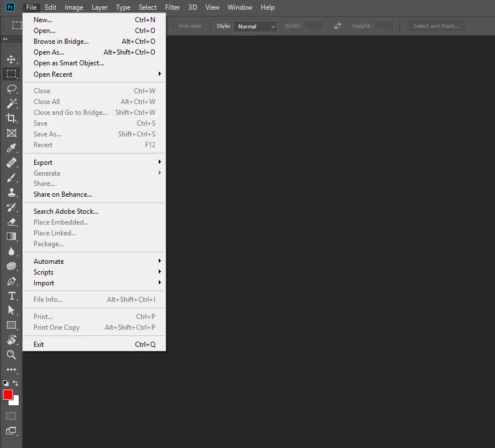The width and height of the screenshot is (495, 448).
Task: Select the Rotate View hand tool
Action: click(x=11, y=340)
